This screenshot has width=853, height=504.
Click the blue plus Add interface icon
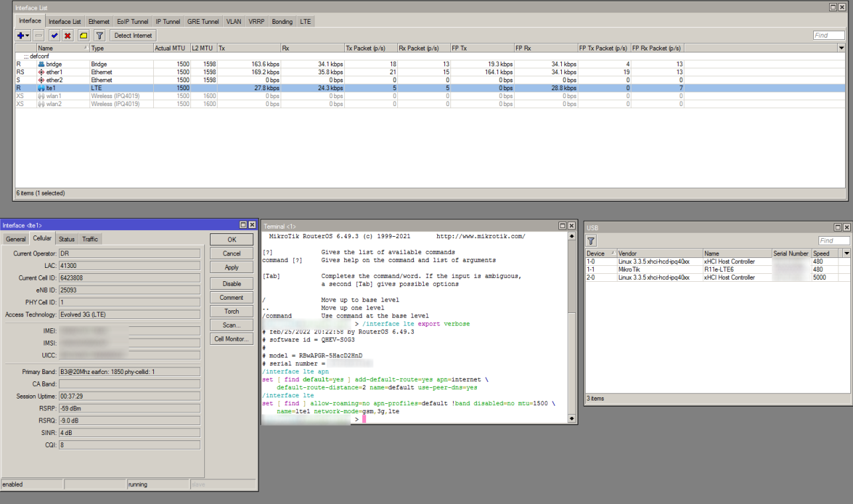21,36
